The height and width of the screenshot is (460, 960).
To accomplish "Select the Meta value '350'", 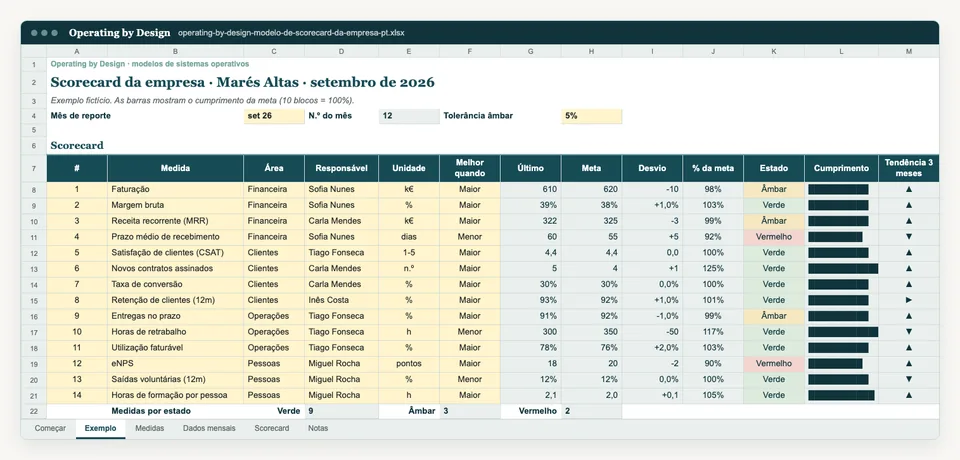I will [x=591, y=332].
